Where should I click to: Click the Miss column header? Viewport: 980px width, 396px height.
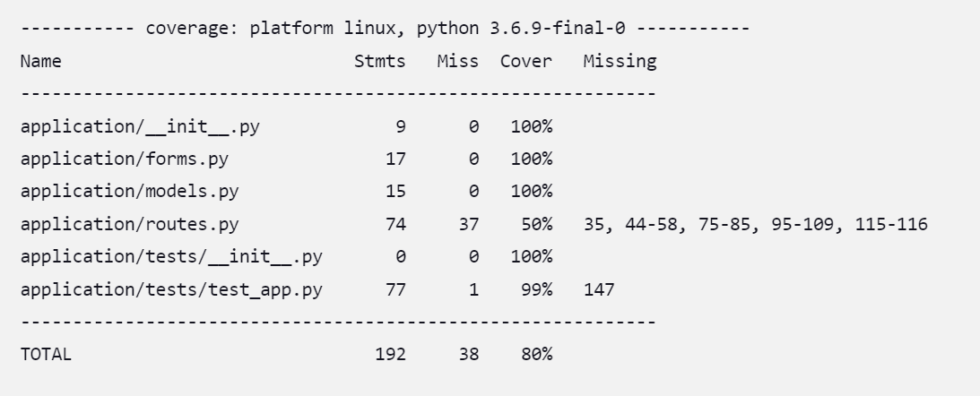pos(458,61)
